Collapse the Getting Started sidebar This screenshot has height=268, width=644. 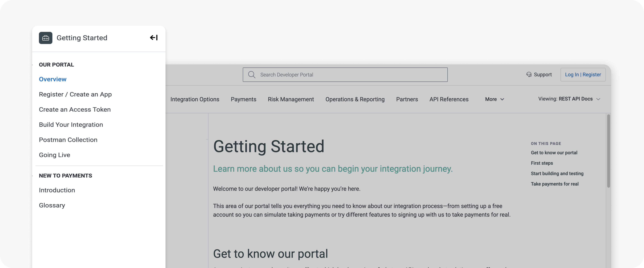[153, 38]
